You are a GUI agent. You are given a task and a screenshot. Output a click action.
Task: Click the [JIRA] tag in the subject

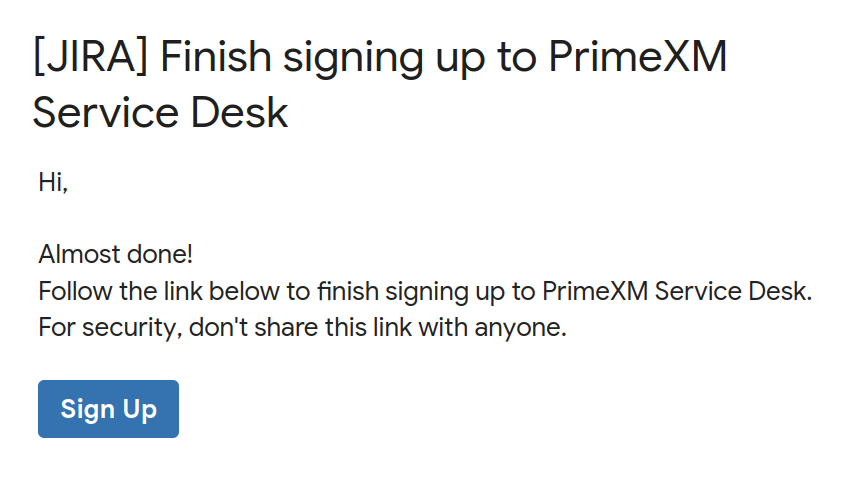[91, 57]
